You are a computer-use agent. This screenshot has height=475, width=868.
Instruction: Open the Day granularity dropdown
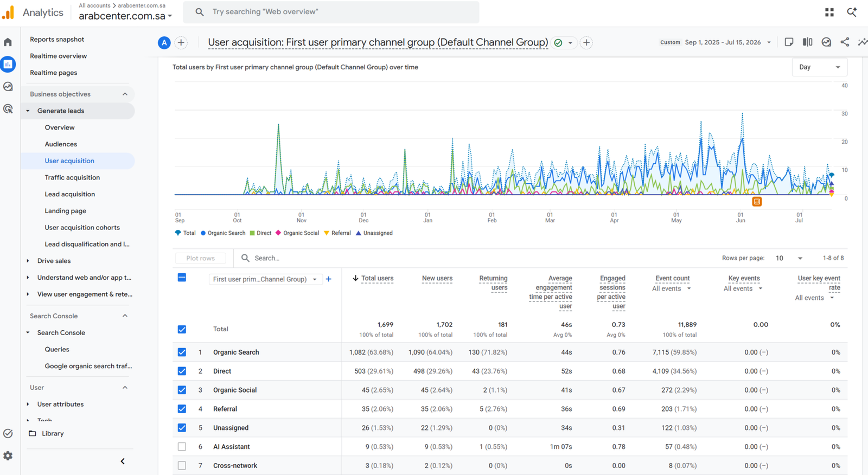tap(819, 67)
